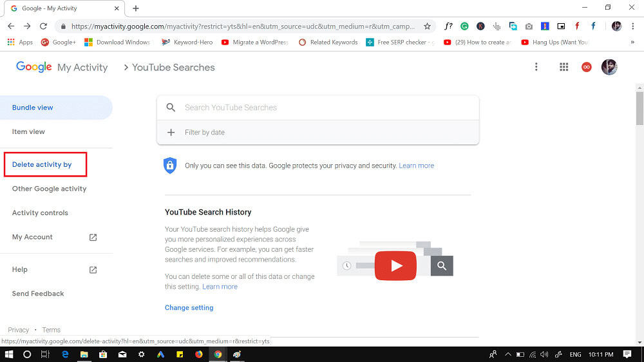Click ENG language indicator in tray
This screenshot has width=644, height=362.
click(575, 354)
